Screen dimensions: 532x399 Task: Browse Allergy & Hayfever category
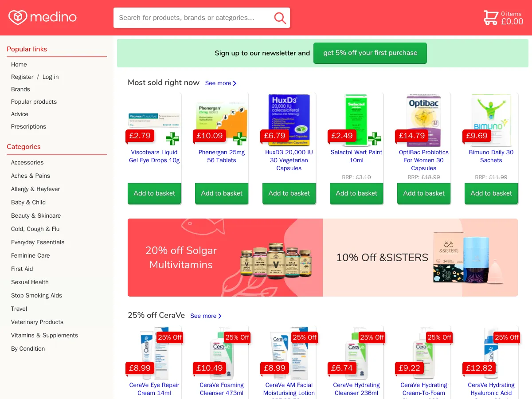[x=35, y=189]
